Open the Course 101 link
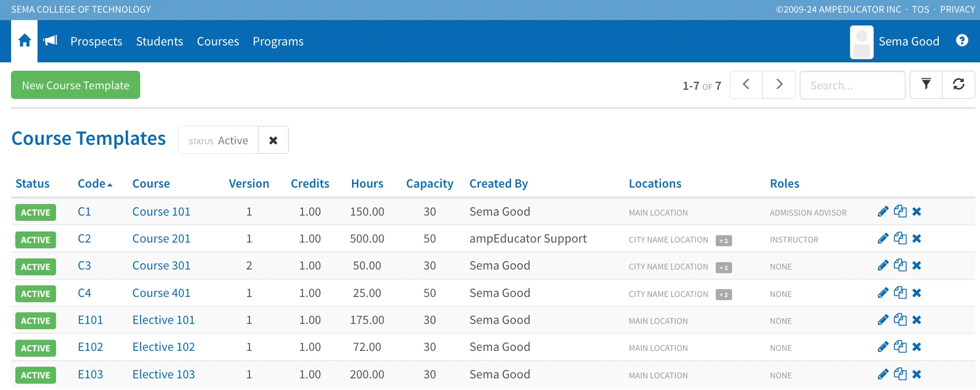This screenshot has width=980, height=390. coord(161,212)
